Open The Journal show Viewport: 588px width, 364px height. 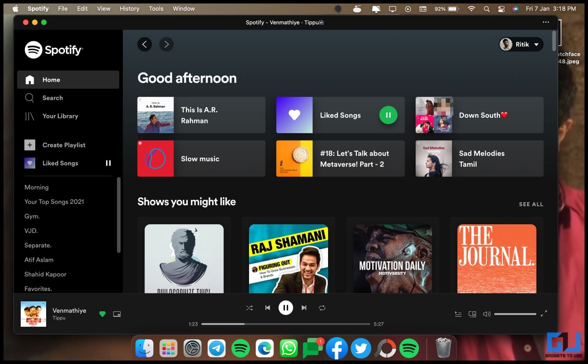(497, 259)
